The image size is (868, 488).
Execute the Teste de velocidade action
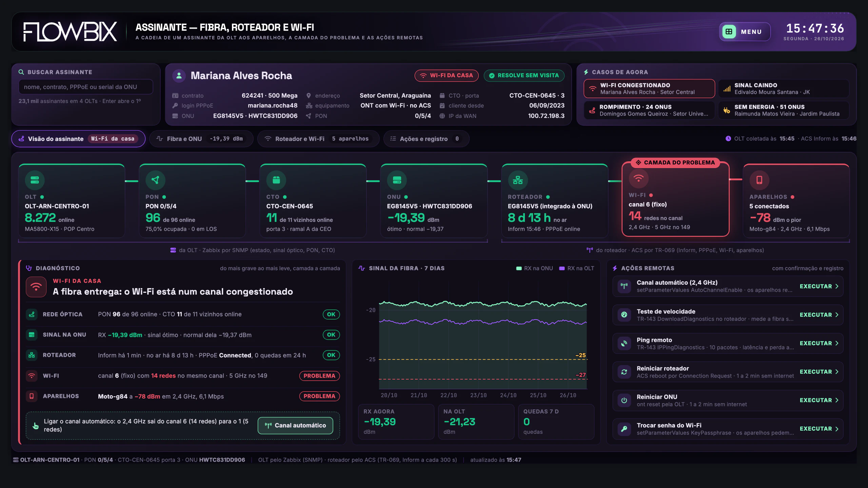(819, 315)
